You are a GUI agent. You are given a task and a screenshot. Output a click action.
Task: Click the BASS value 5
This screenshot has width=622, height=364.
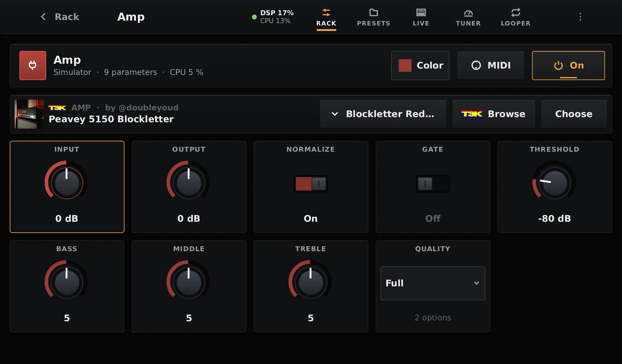point(67,318)
